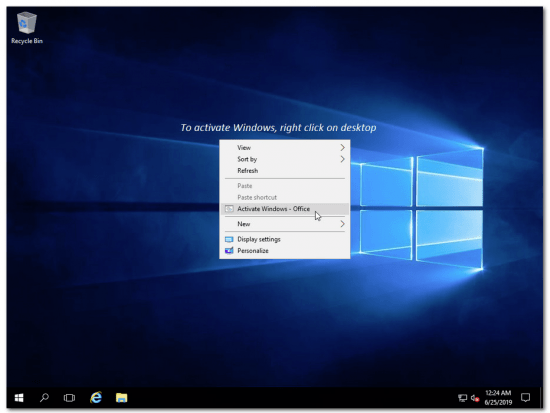Screen dimensions: 550x413
Task: Click the greyed-out Paste entry
Action: 284,186
